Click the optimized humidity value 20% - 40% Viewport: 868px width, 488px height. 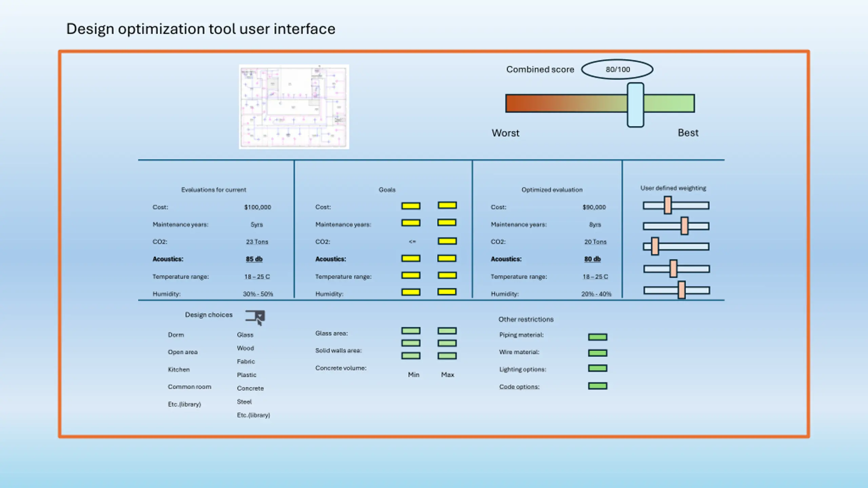(x=596, y=294)
